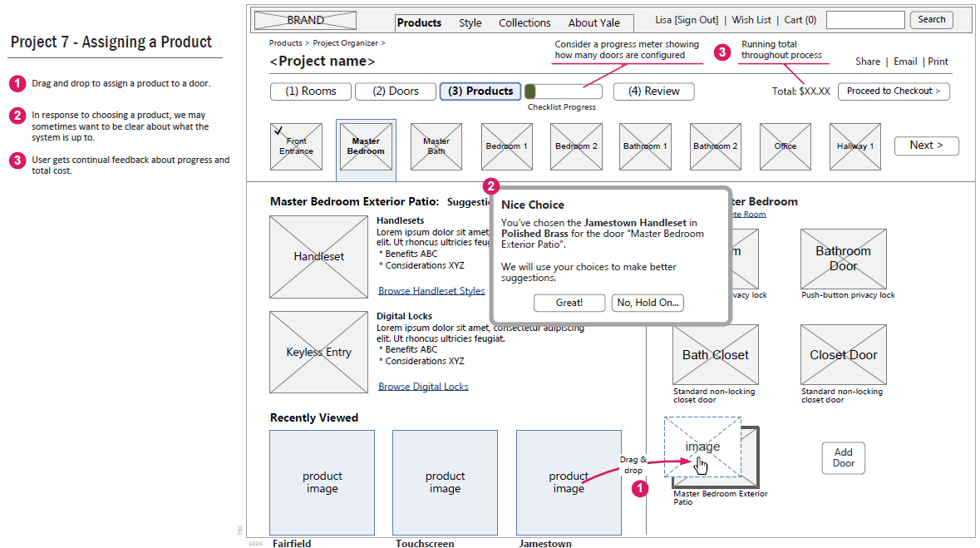The width and height of the screenshot is (980, 548).
Task: Choose the Master Bath room icon
Action: pos(436,146)
